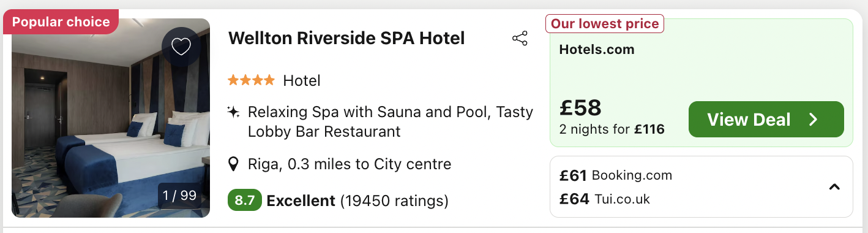Share Wellton Riverside SPA Hotel listing
Image resolution: width=868 pixels, height=233 pixels.
coord(520,39)
